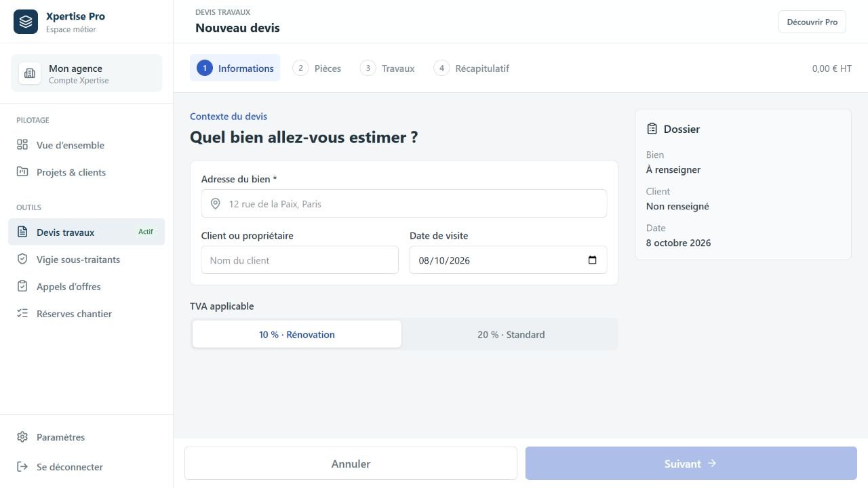Click the "À renseigner" value in Dossier

(x=673, y=169)
